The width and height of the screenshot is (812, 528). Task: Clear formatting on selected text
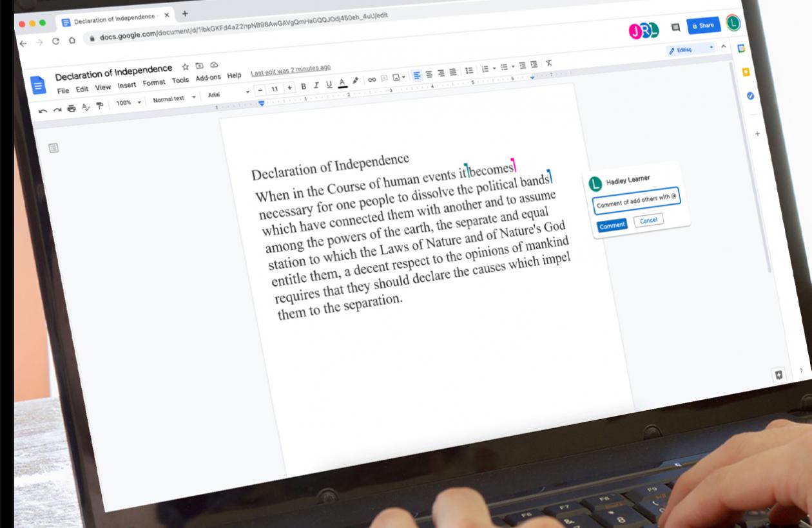pyautogui.click(x=548, y=62)
